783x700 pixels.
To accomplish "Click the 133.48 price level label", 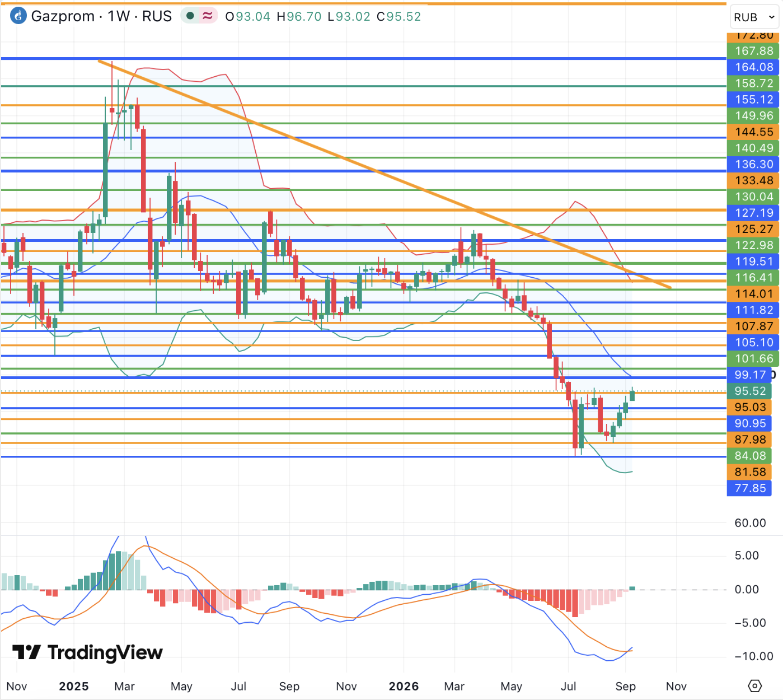I will pos(754,181).
